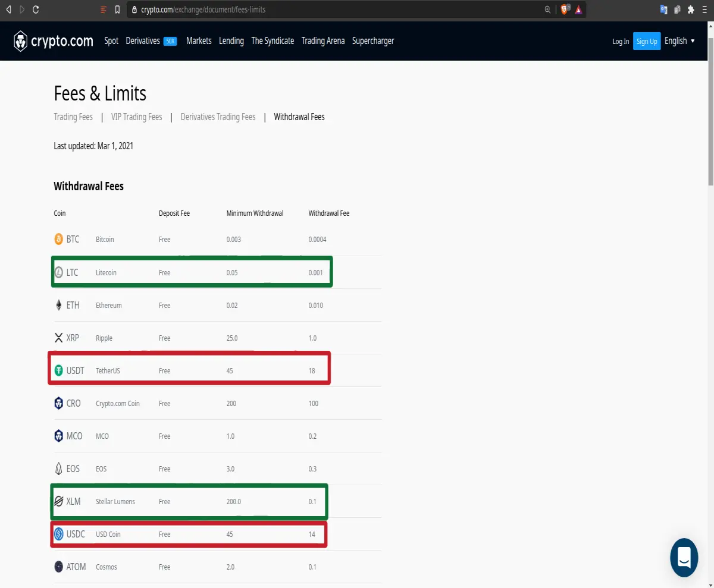Open the Spot menu item

[111, 40]
